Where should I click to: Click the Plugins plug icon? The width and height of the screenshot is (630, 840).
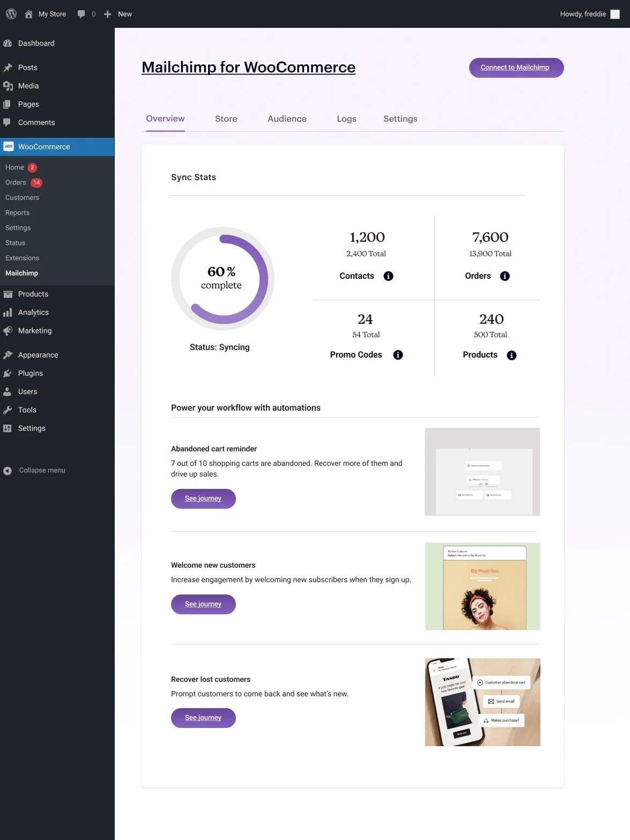pyautogui.click(x=8, y=373)
